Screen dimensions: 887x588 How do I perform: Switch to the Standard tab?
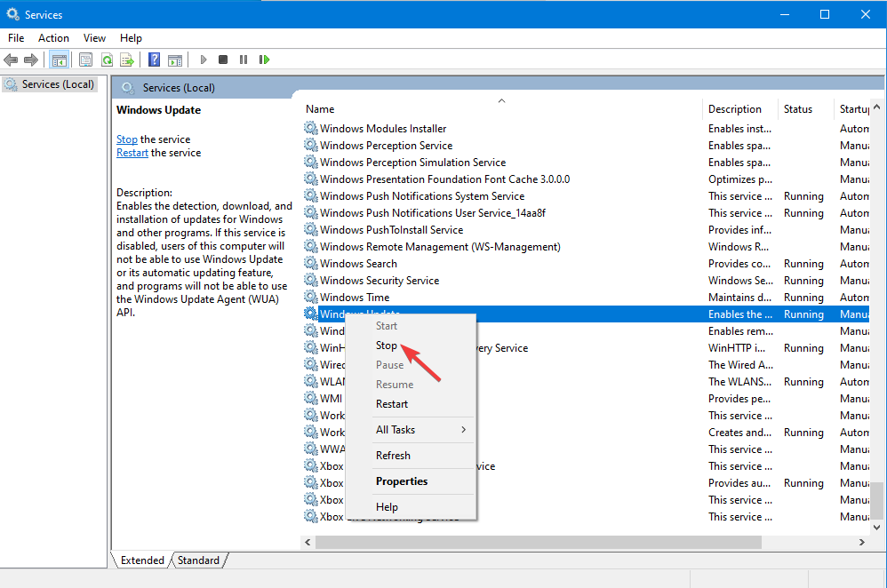[198, 560]
